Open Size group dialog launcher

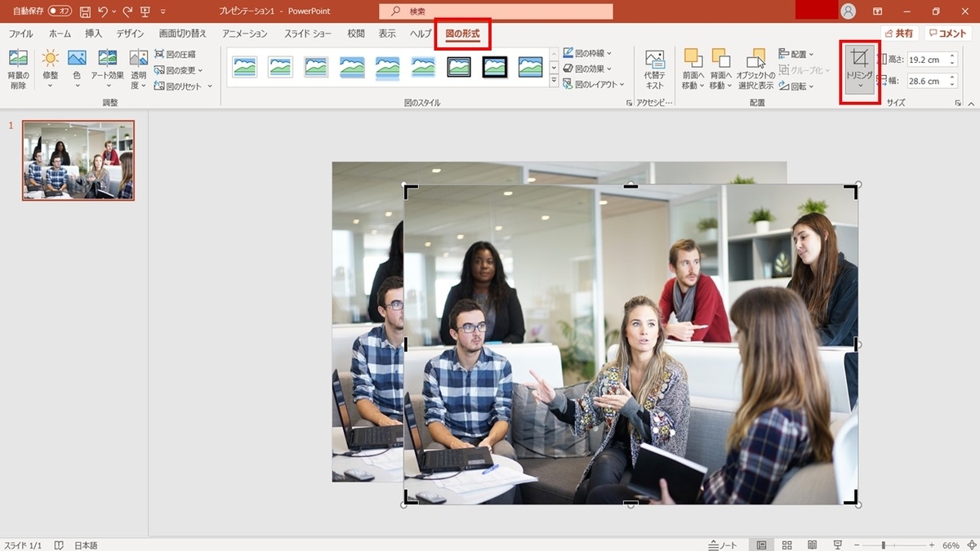point(957,103)
